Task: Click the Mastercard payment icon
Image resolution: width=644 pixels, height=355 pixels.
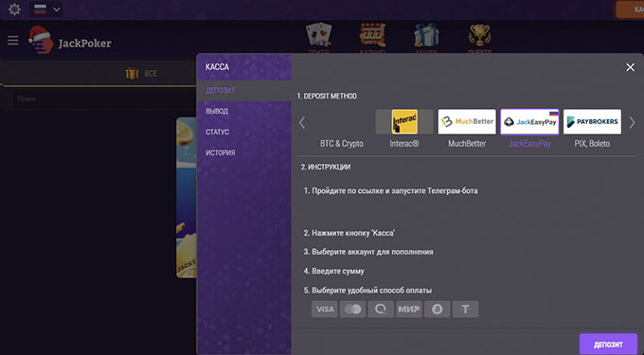Action: tap(353, 309)
